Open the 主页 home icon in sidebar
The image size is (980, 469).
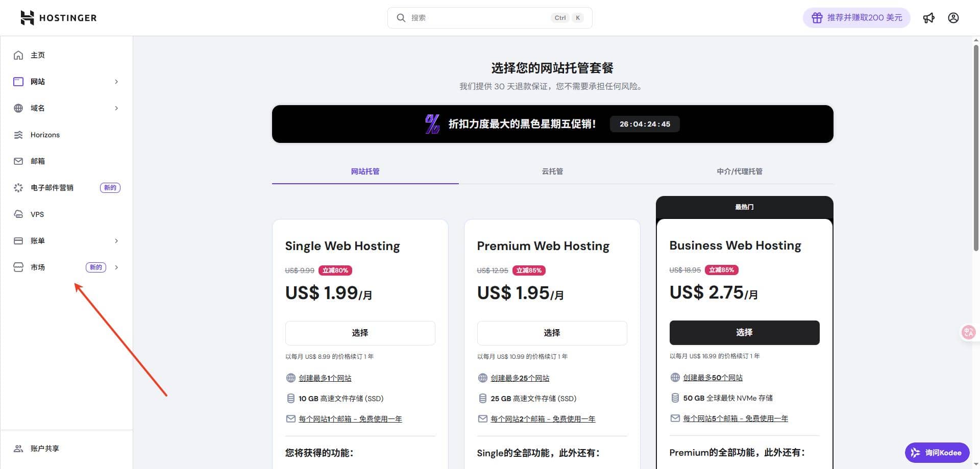[18, 55]
